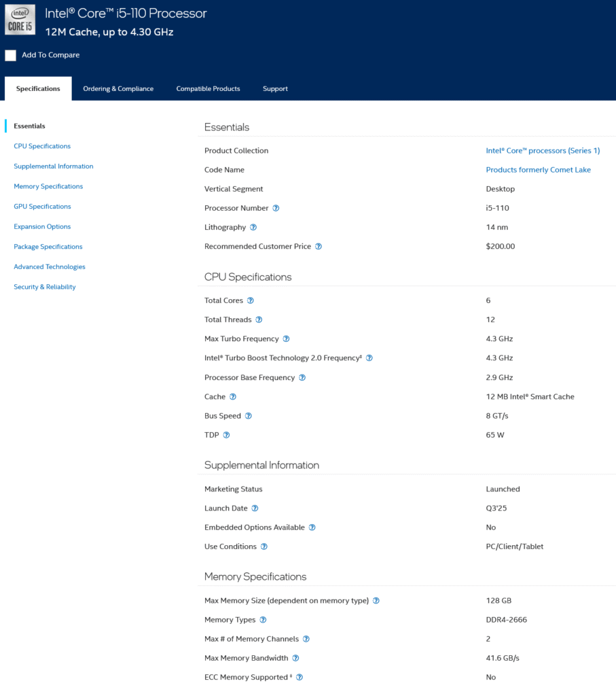Open Advanced Technologies sidebar link
The width and height of the screenshot is (616, 696).
(x=49, y=266)
